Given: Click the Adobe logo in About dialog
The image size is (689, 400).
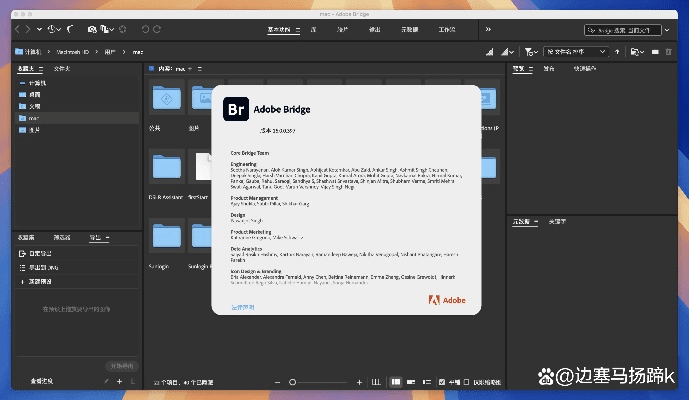Looking at the screenshot, I should pos(447,300).
